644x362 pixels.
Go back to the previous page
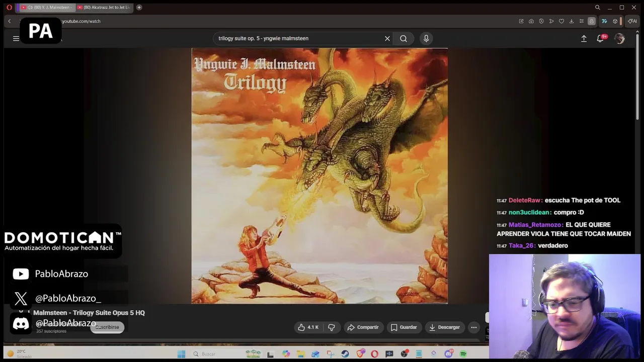click(9, 21)
